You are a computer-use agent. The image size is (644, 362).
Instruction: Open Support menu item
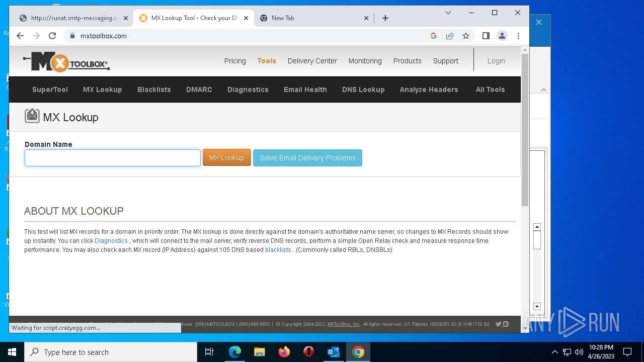point(446,61)
